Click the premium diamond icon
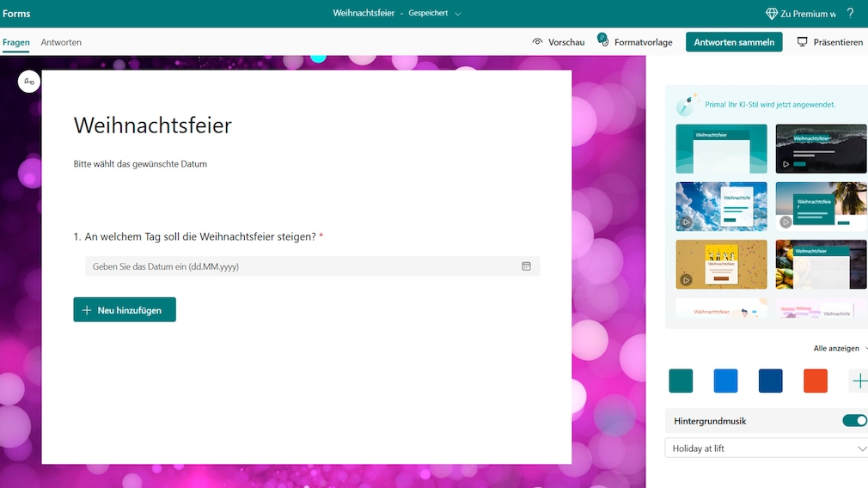This screenshot has width=868, height=488. pos(772,14)
